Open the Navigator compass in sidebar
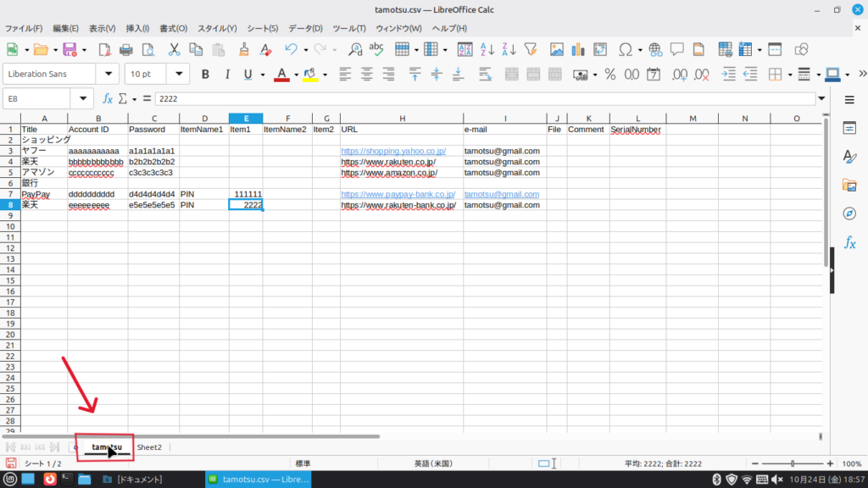 (x=849, y=213)
